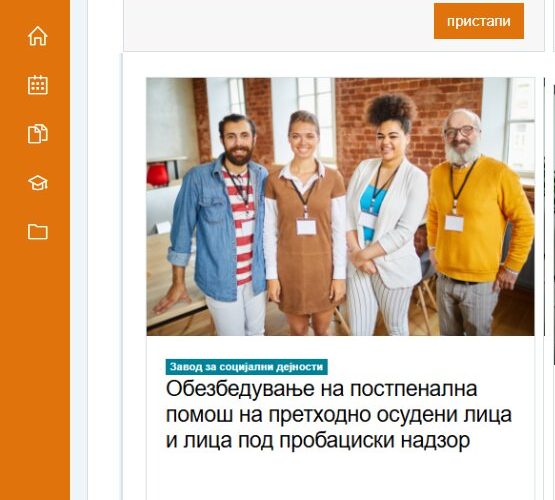555x500 pixels.
Task: Select the graduation cap courses icon
Action: click(x=38, y=183)
